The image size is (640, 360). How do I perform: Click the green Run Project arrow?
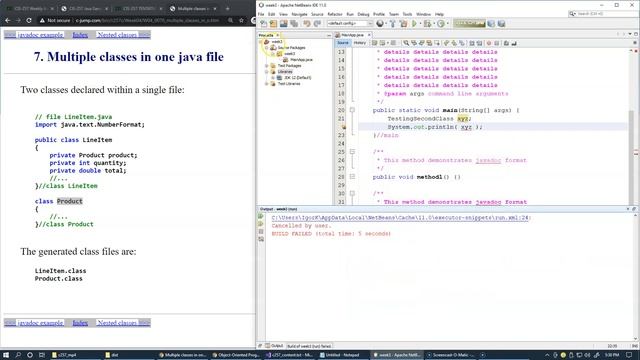pos(415,24)
